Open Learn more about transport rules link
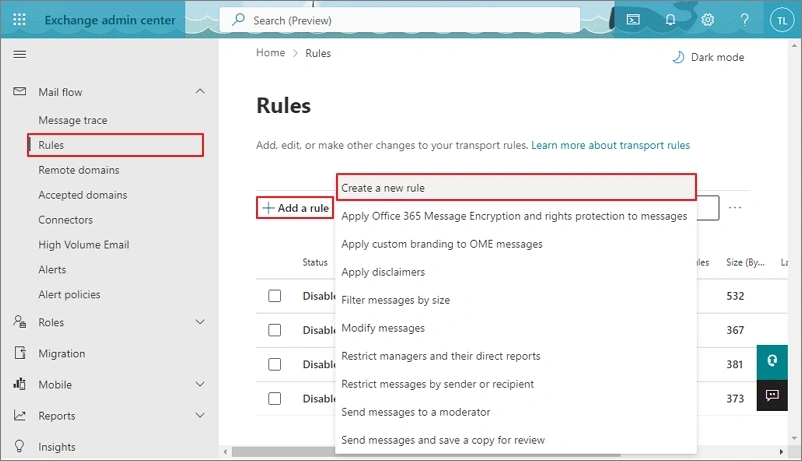Screen dimensions: 802x461 pyautogui.click(x=610, y=145)
